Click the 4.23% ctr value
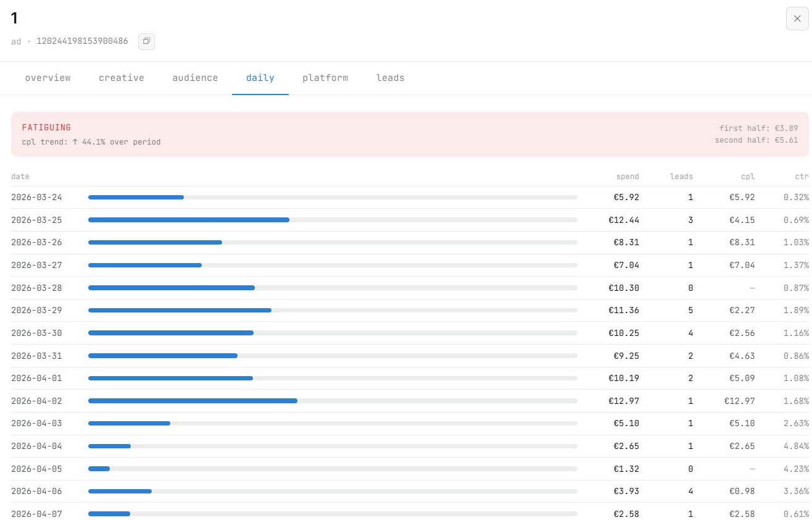 796,469
